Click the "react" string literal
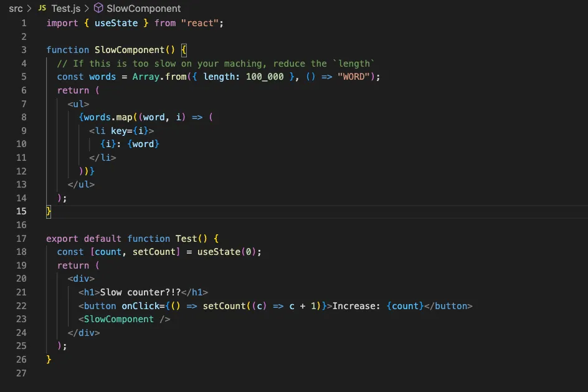Image resolution: width=588 pixels, height=392 pixels. click(x=200, y=23)
